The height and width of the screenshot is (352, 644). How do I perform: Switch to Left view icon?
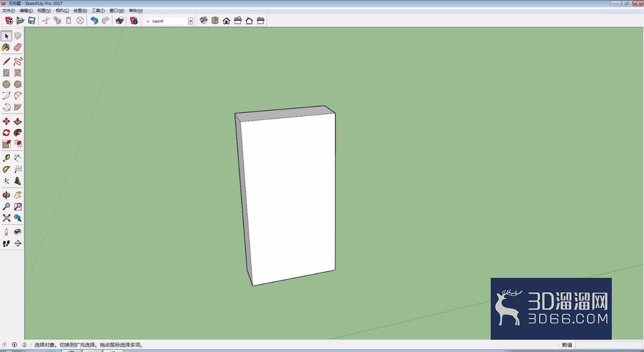click(260, 21)
